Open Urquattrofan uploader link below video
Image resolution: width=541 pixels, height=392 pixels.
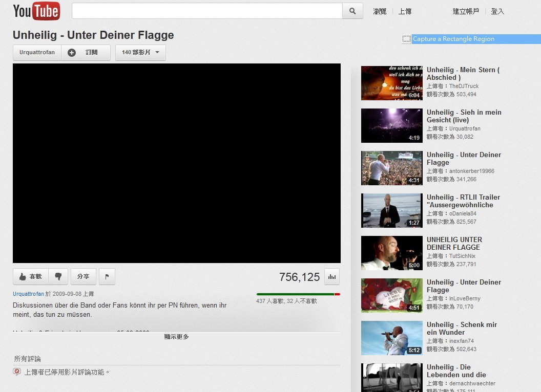(28, 294)
